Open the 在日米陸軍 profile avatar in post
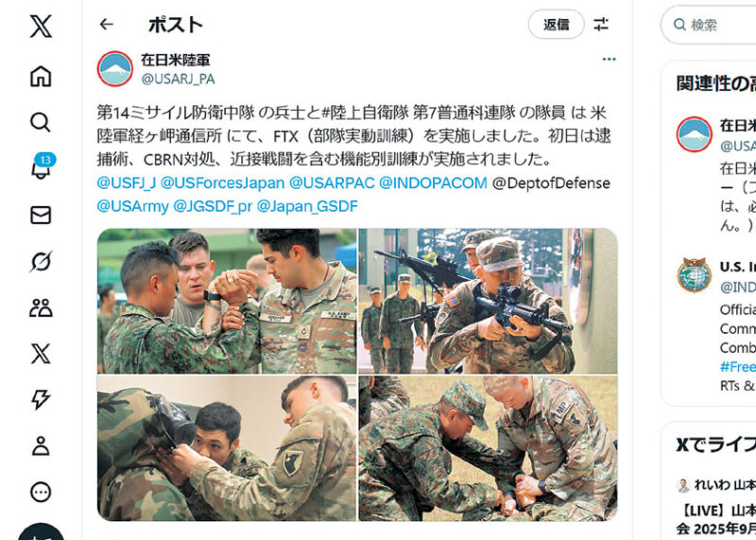Screen dimensions: 756x540 click(x=115, y=68)
